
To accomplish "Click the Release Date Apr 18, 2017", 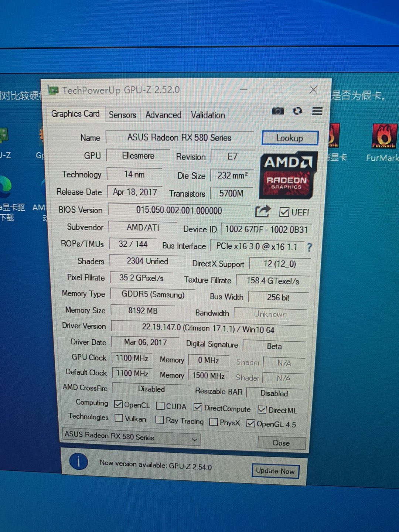I will (x=135, y=192).
